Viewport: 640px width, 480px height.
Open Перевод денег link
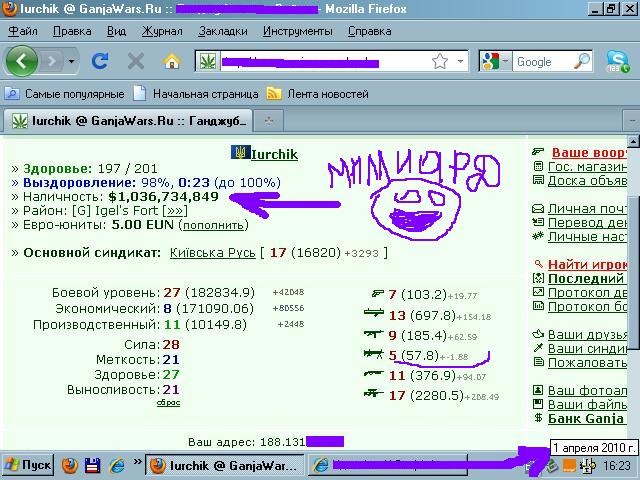click(587, 223)
